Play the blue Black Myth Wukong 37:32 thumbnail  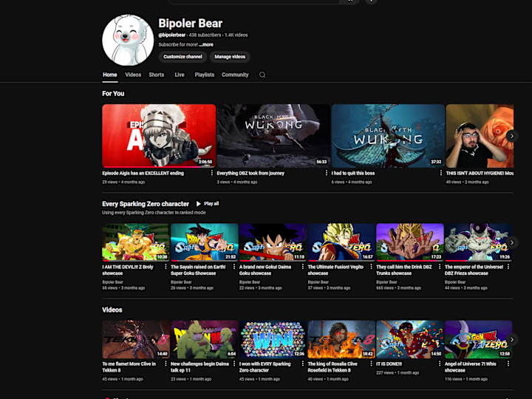pyautogui.click(x=388, y=136)
